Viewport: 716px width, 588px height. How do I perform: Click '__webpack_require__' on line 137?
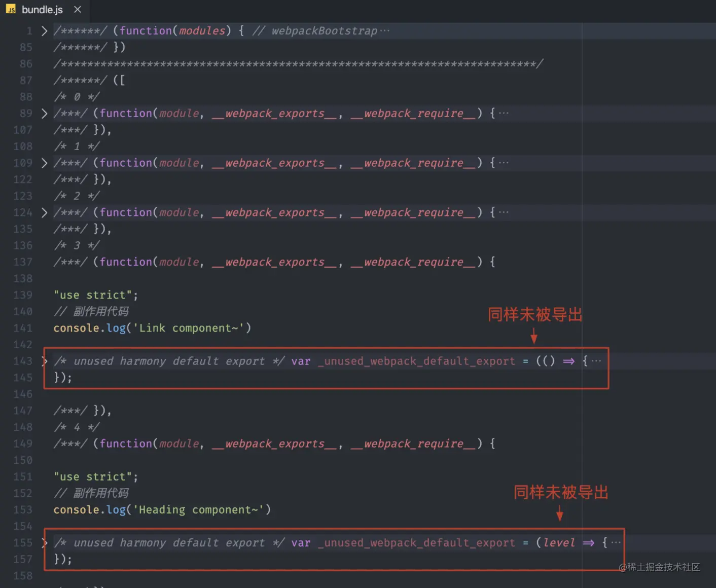[x=413, y=262]
